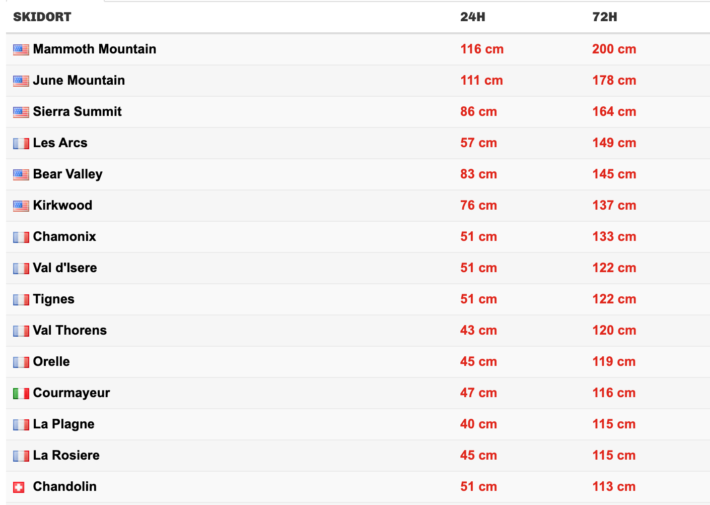The image size is (710, 505).
Task: Select the Val Thorens resort name
Action: click(x=69, y=330)
